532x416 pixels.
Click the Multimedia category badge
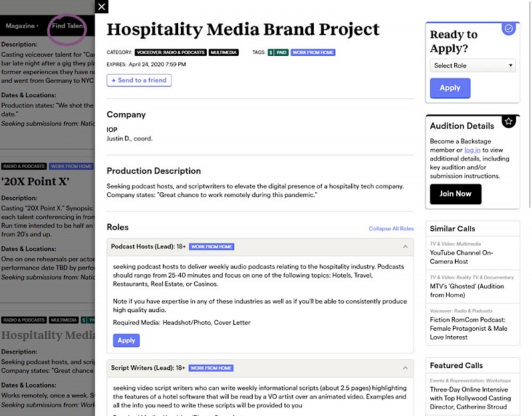tap(223, 52)
